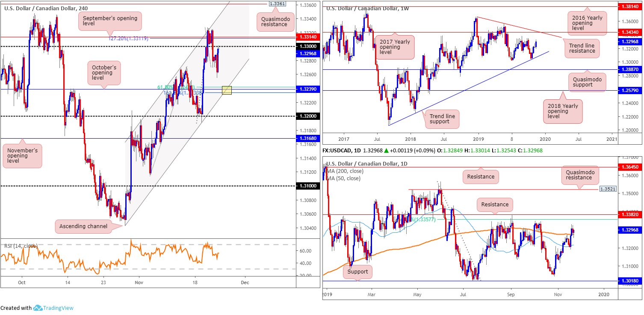The image size is (644, 315).
Task: Click the Oct date on 240 chart axis
Action: (22, 282)
